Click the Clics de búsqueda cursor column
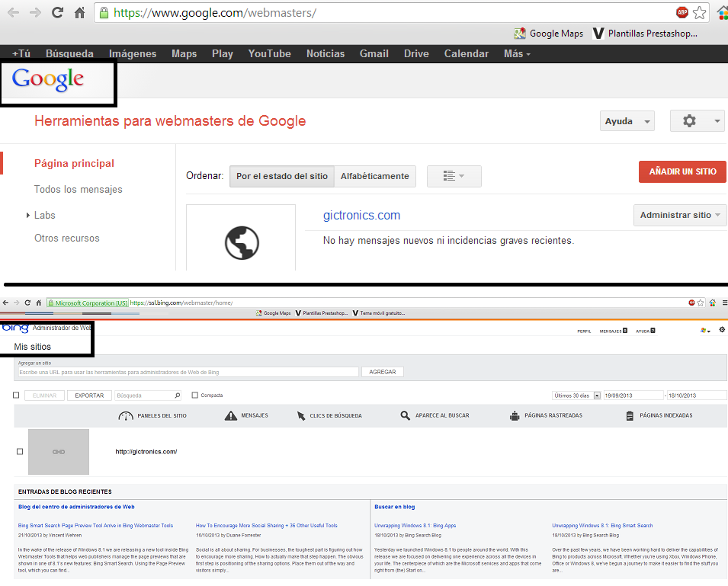 tap(329, 416)
